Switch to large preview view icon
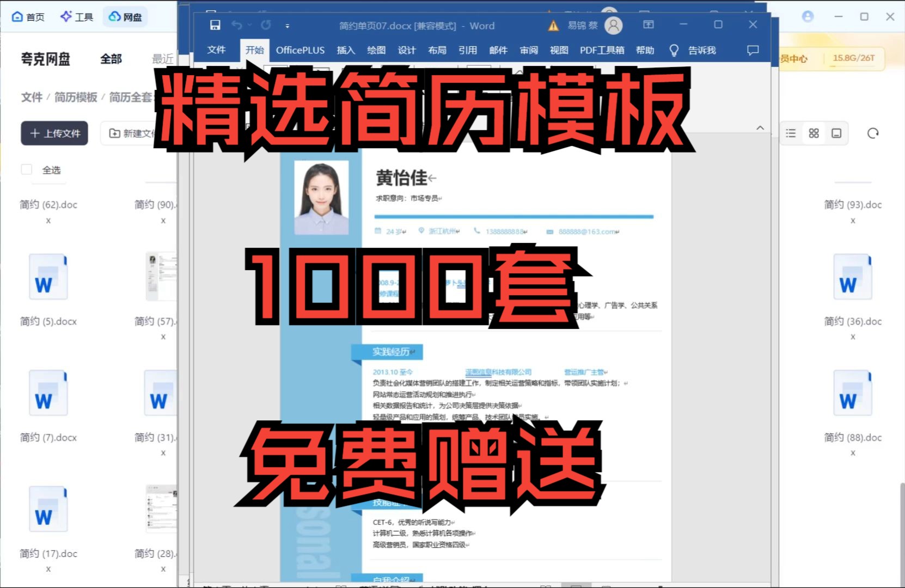This screenshot has width=905, height=588. (837, 133)
